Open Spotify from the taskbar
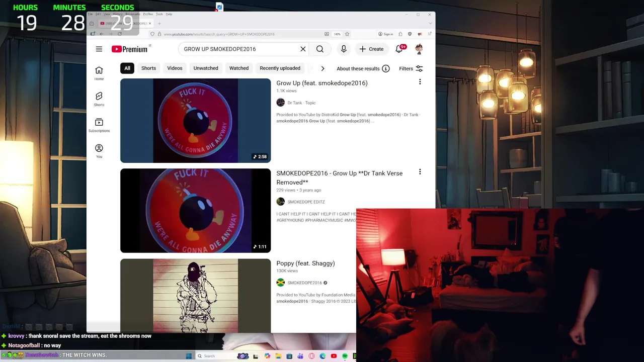 pyautogui.click(x=345, y=356)
